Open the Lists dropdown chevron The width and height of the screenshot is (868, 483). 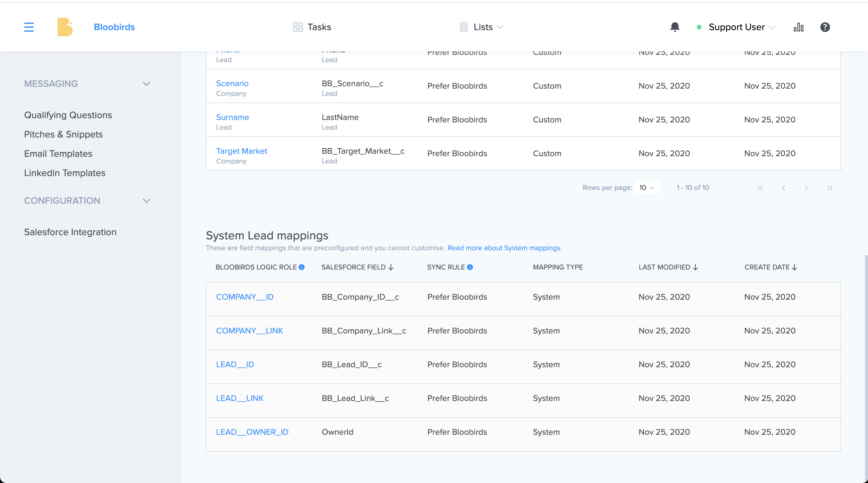click(500, 27)
